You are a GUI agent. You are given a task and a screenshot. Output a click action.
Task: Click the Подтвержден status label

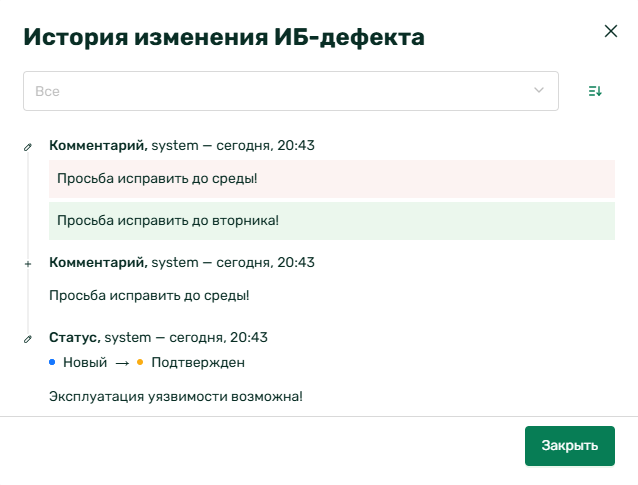click(x=198, y=363)
